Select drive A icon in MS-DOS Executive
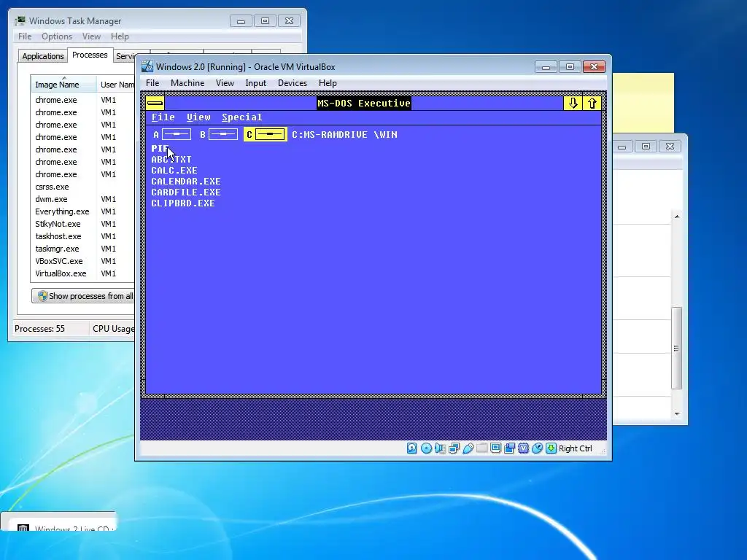 172,135
